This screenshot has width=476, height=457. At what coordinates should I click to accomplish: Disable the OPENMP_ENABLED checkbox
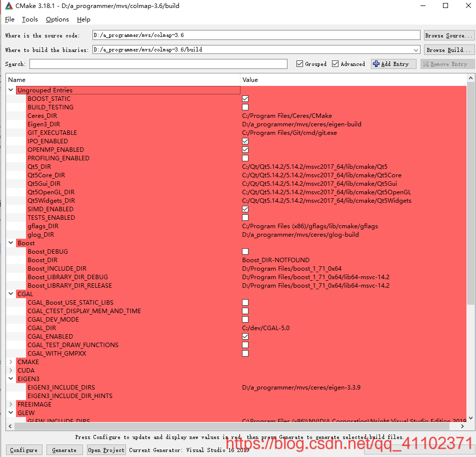click(245, 149)
